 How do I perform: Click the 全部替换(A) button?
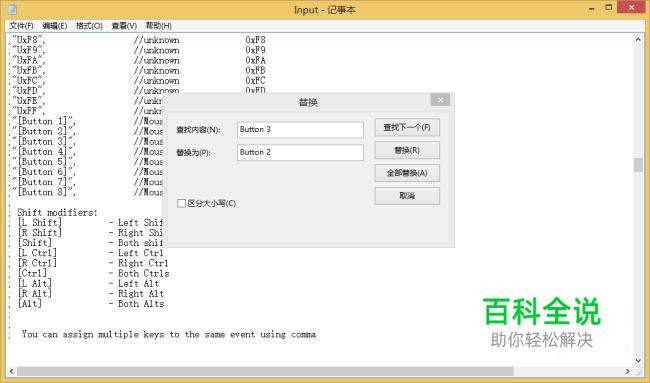point(407,173)
